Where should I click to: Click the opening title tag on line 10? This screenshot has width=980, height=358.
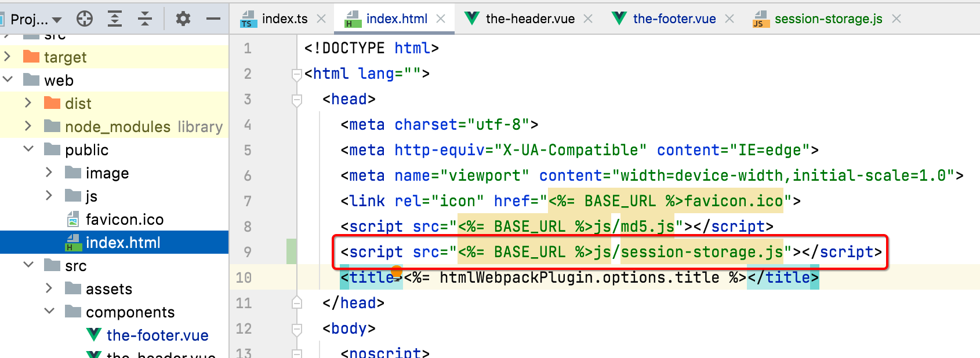tap(371, 277)
